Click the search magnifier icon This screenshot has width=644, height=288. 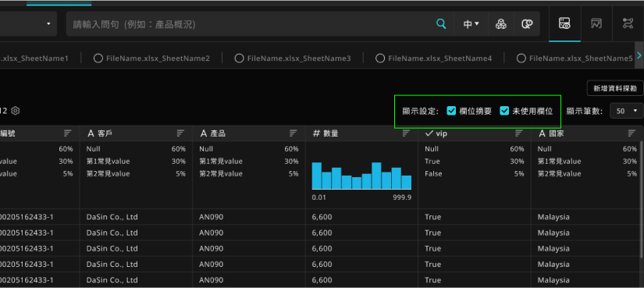coord(441,24)
